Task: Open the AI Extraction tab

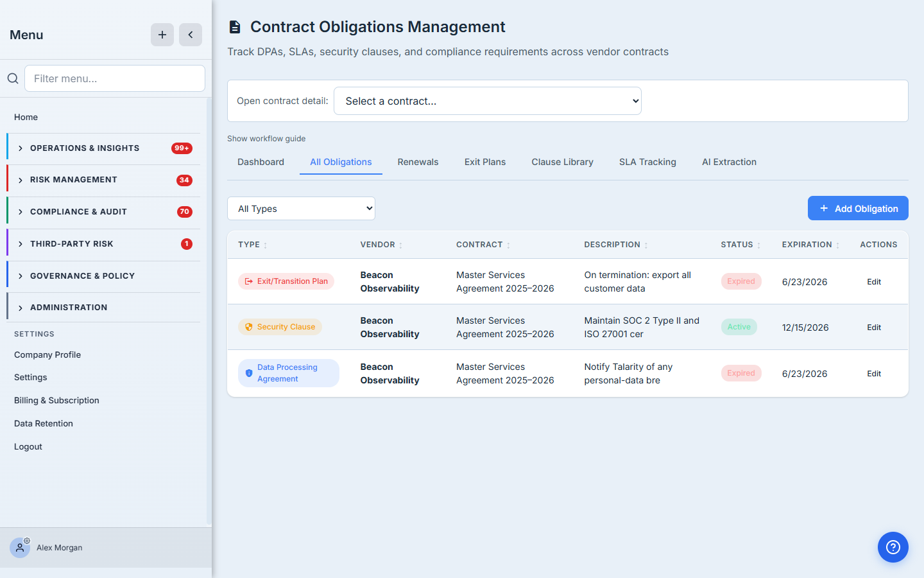Action: click(x=729, y=162)
